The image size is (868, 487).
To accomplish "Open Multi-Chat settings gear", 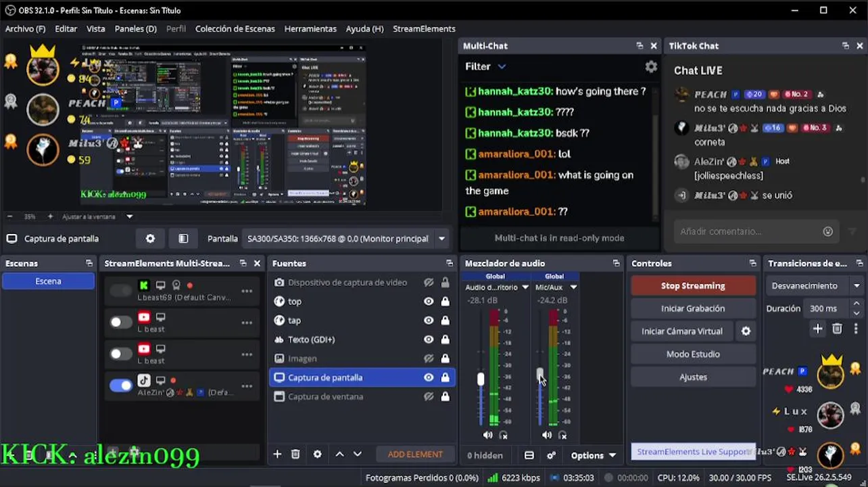I will (651, 67).
